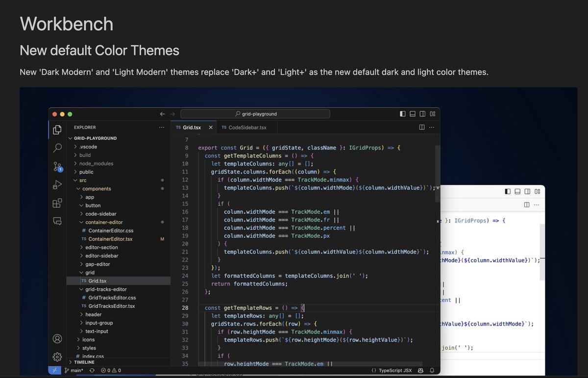Open the Explorer view in activity bar
The image size is (588, 378).
(x=57, y=129)
